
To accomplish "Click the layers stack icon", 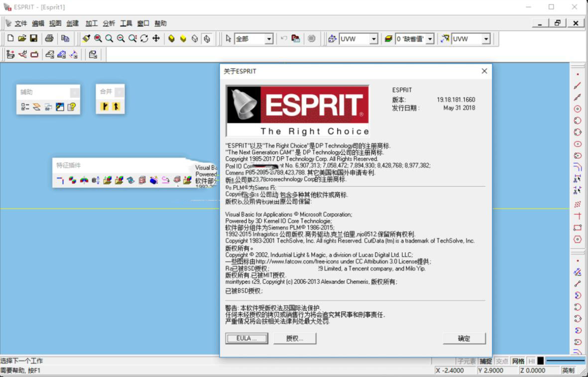I will tap(388, 39).
